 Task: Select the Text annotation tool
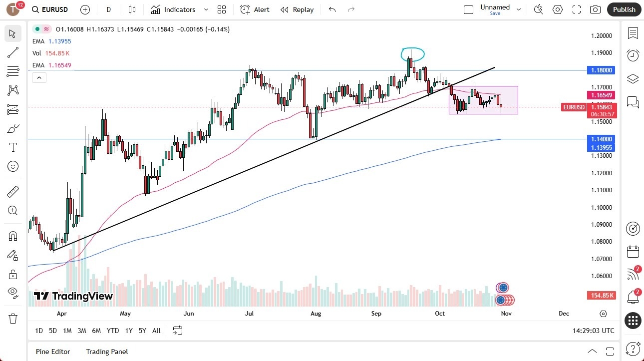[x=12, y=147]
